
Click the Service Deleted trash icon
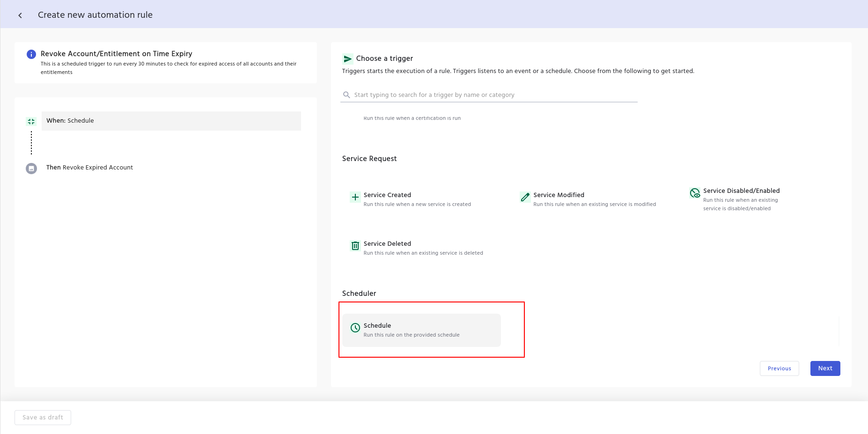[355, 246]
